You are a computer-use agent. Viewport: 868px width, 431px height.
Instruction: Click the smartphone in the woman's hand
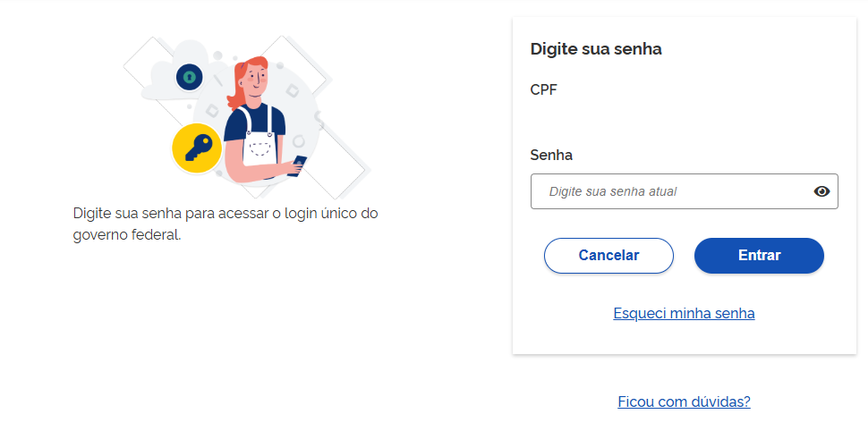(299, 164)
